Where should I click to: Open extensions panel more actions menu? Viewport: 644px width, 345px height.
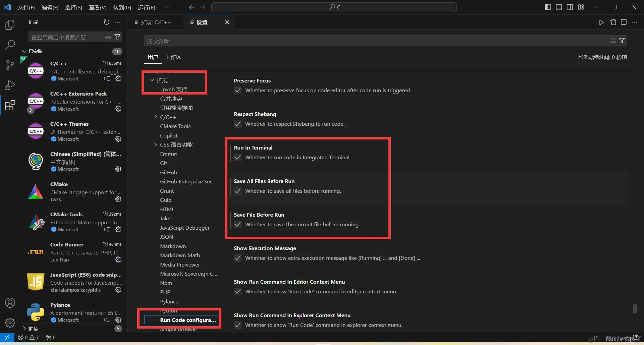point(117,22)
